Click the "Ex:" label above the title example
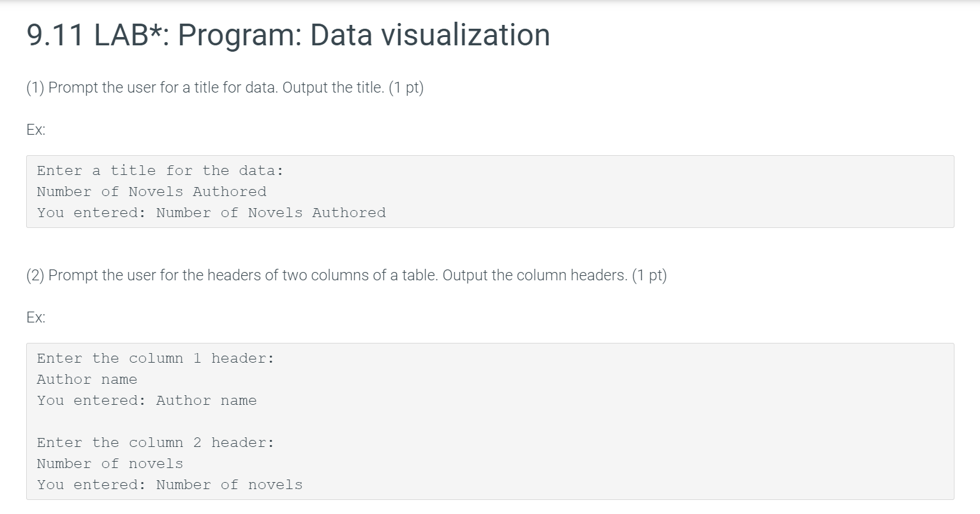 click(x=36, y=130)
